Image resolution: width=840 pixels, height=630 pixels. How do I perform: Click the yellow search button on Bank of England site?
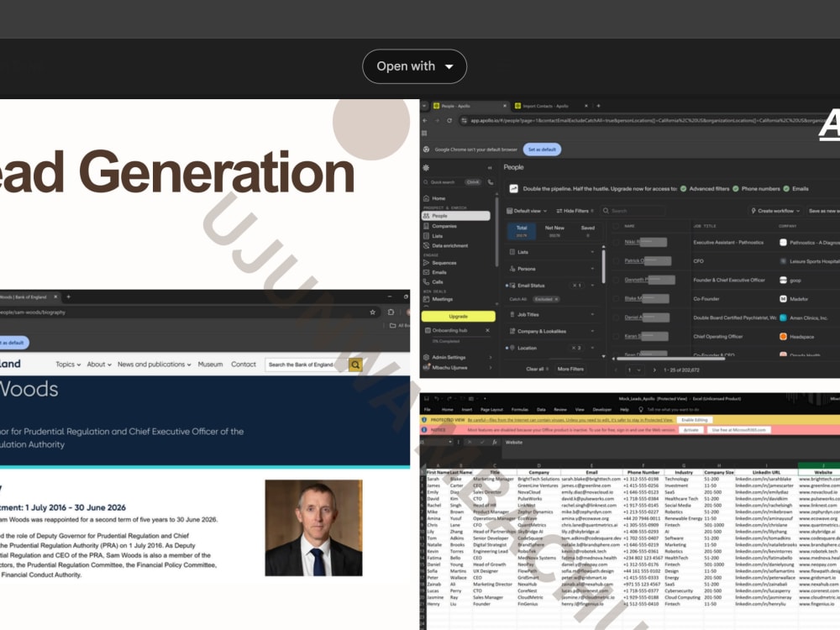pyautogui.click(x=355, y=365)
